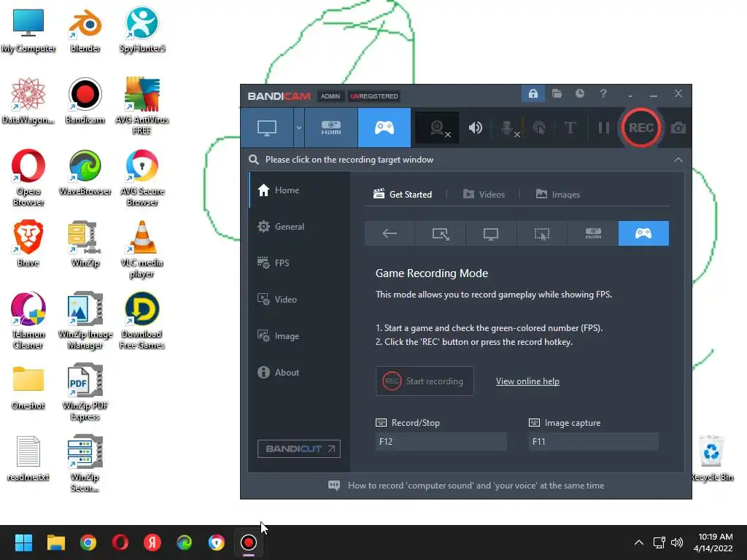Open View online help link
This screenshot has width=747, height=560.
pos(527,381)
